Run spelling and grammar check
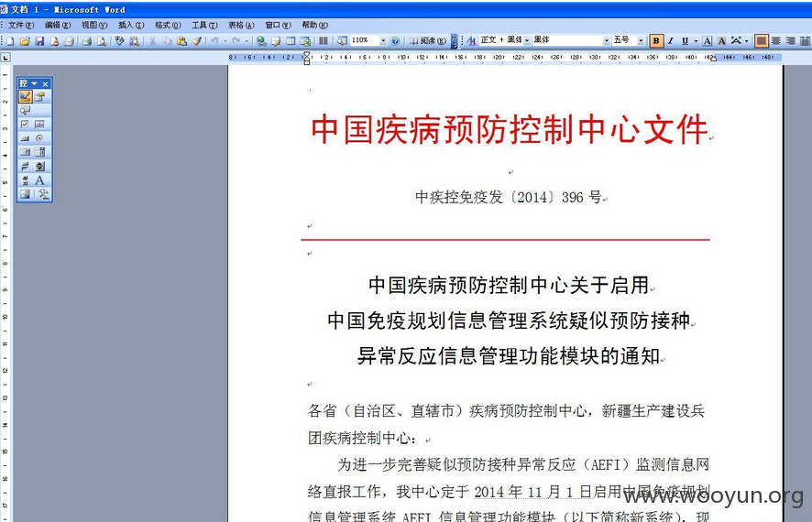 pos(120,41)
